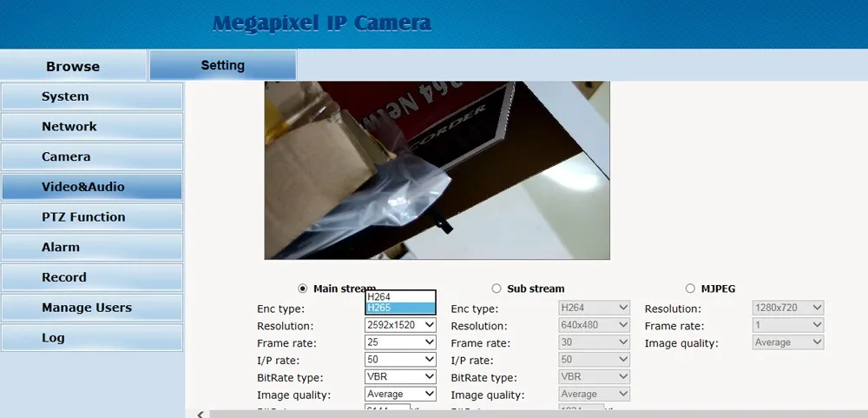Select the Main stream radio button

[302, 289]
